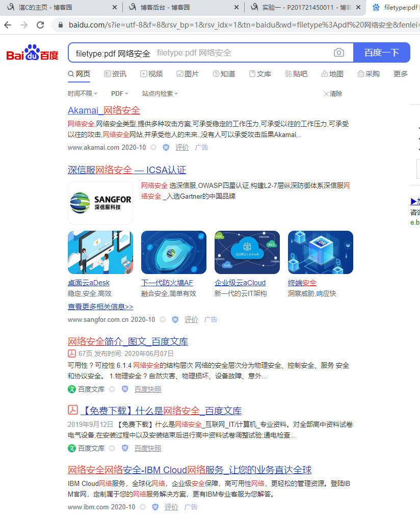Switch to the 博客后台 - 博客园 browser tab
Image resolution: width=420 pixels, height=517 pixels.
[183, 7]
